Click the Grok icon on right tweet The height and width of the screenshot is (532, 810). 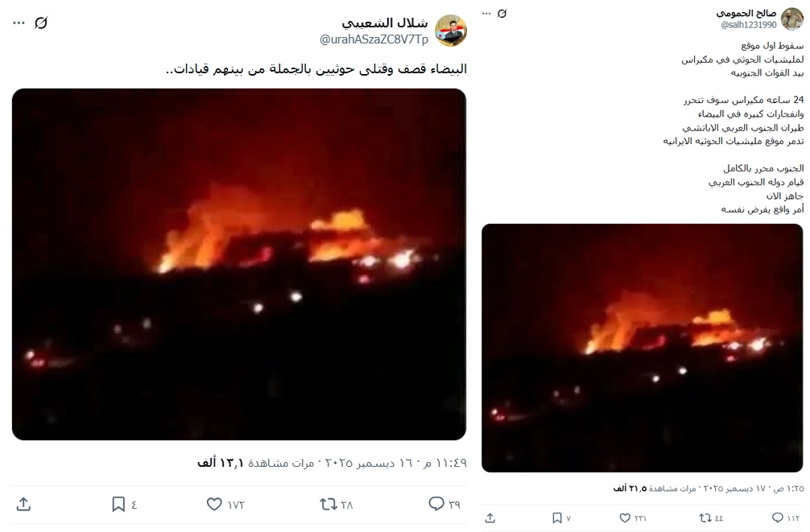click(x=502, y=14)
